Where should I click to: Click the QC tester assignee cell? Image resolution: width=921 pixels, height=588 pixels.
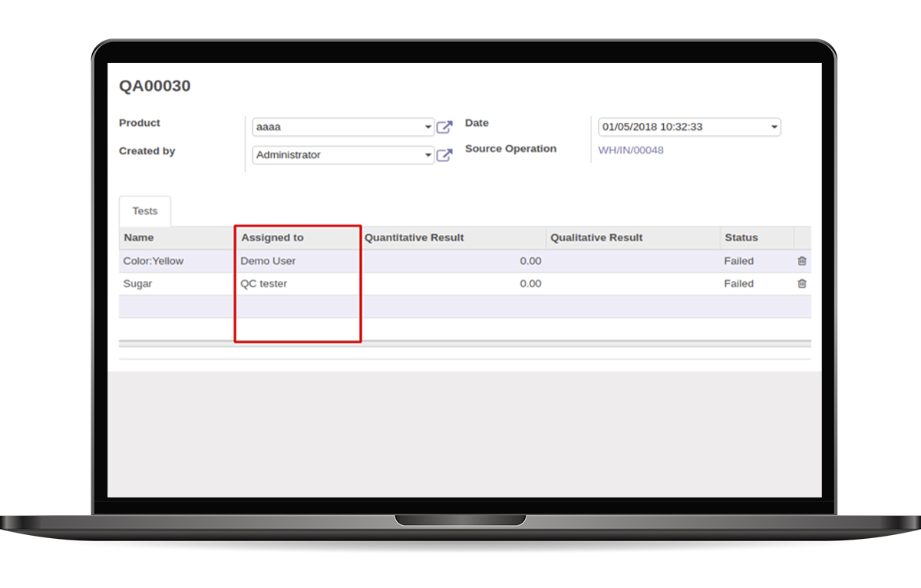[x=298, y=283]
